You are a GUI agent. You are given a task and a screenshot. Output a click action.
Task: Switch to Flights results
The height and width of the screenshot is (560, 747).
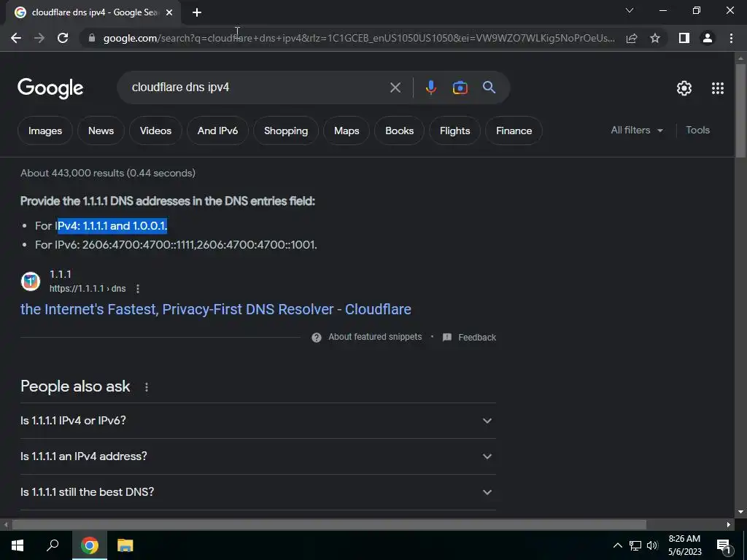click(454, 131)
